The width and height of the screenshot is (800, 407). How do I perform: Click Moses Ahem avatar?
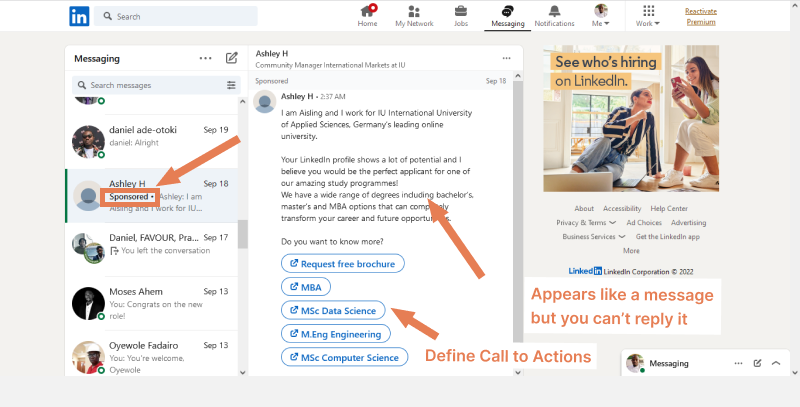88,303
